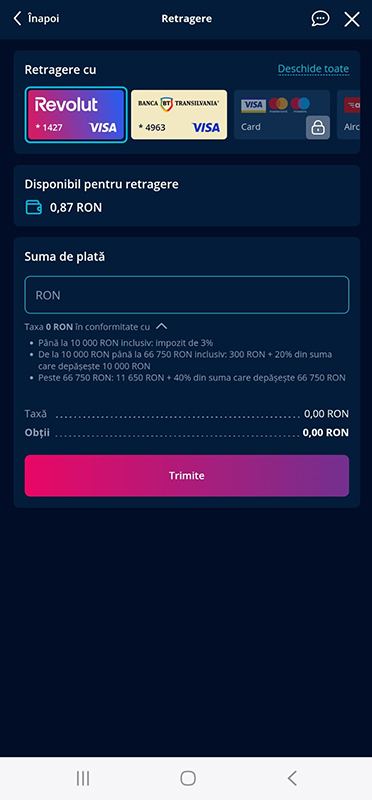The width and height of the screenshot is (372, 800).
Task: Collapse the tax details chevron
Action: tap(161, 326)
